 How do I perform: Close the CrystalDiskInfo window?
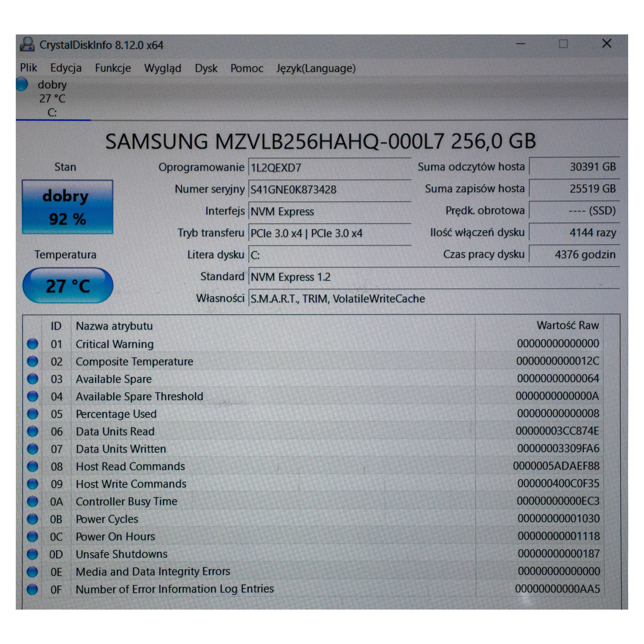(x=607, y=44)
